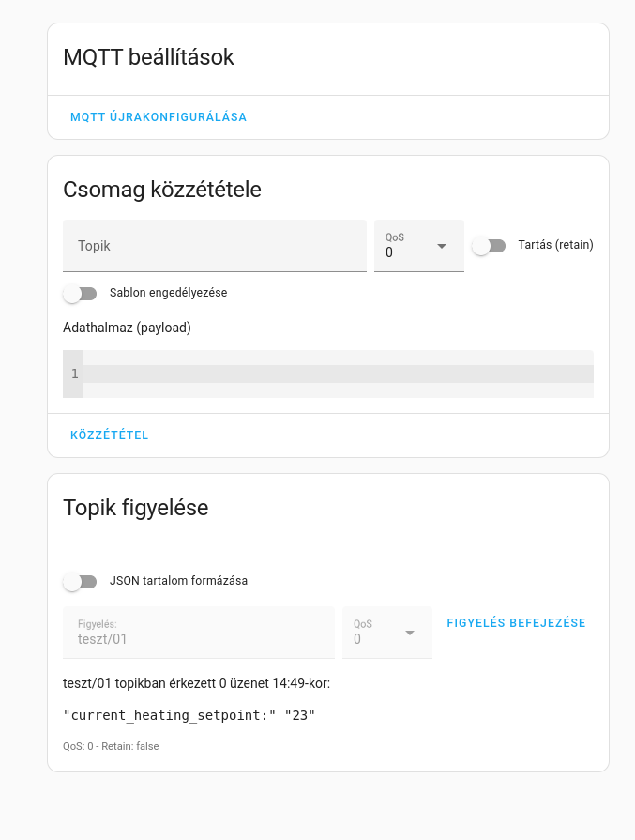Turn on the Sablon engedélyezése switch
Viewport: 635px width, 840px height.
click(x=80, y=294)
